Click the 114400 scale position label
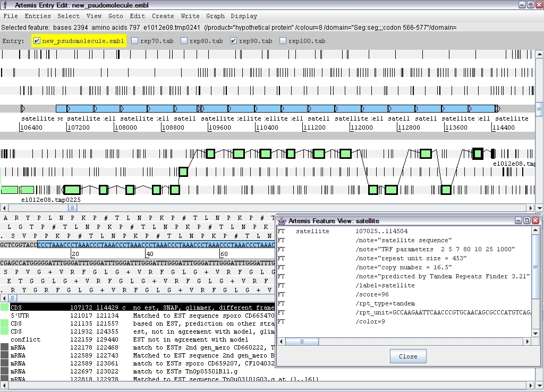 504,127
